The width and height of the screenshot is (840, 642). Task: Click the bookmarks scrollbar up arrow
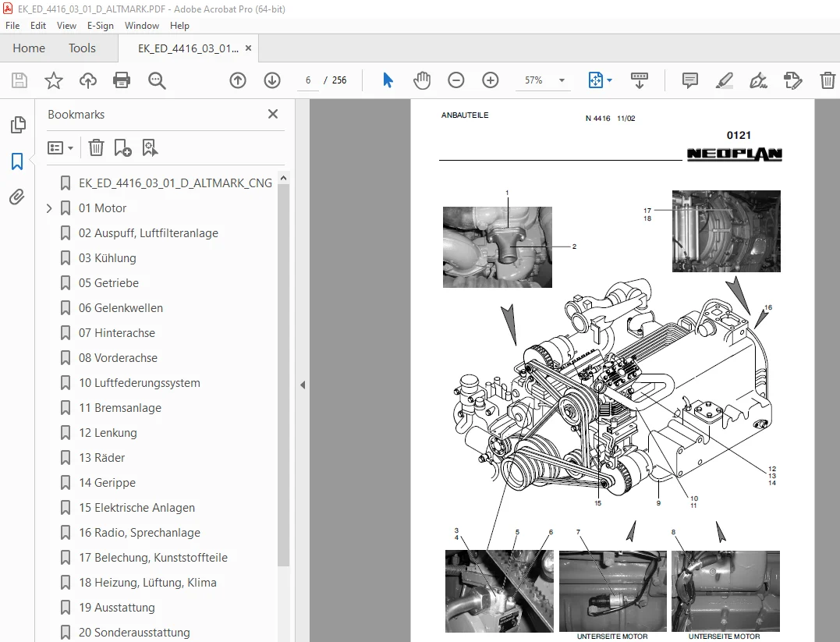[283, 177]
